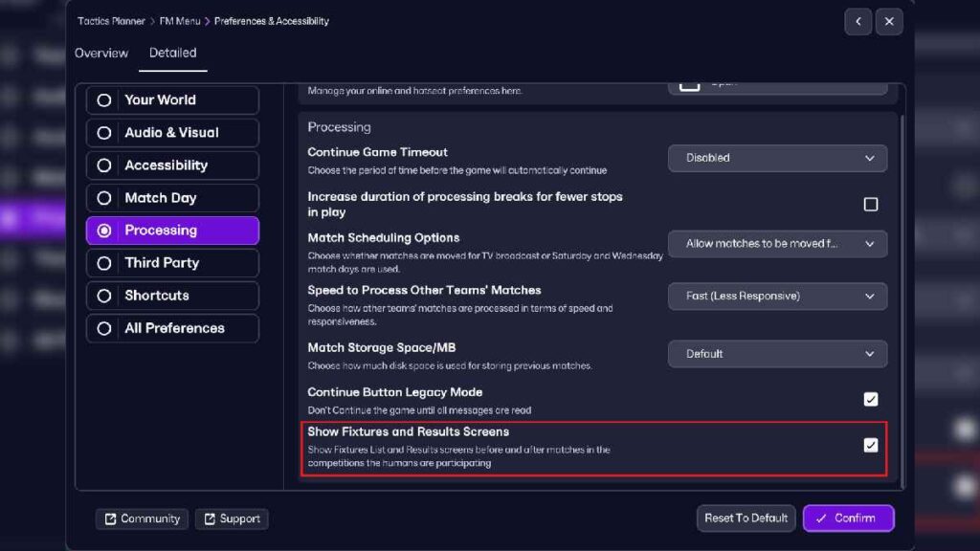Image resolution: width=980 pixels, height=551 pixels.
Task: Open the Community external link
Action: click(141, 518)
